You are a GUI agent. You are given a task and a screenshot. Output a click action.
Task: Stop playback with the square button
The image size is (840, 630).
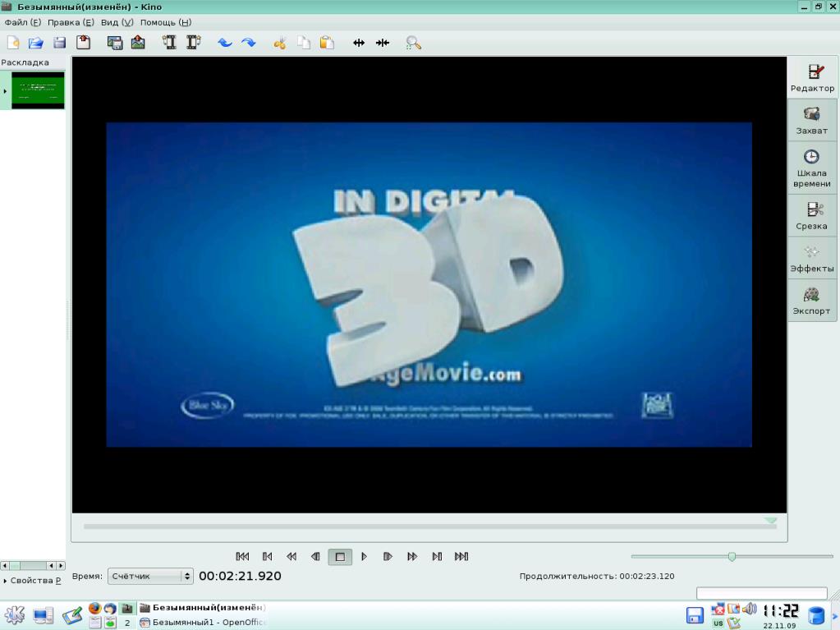(340, 557)
